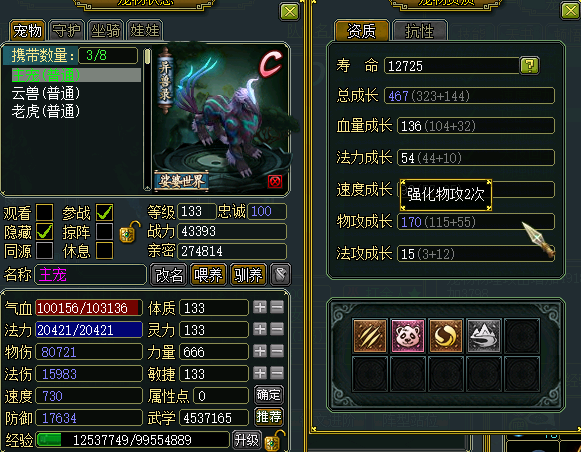Toggle the 参战 checkbox
This screenshot has height=452, width=581.
(x=104, y=212)
